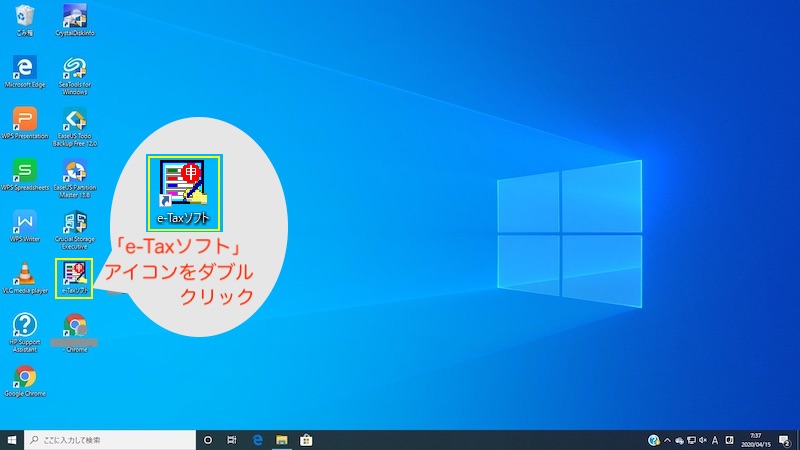This screenshot has width=800, height=450.
Task: Select the small e-Taxソフト desktop icon
Action: coord(74,278)
